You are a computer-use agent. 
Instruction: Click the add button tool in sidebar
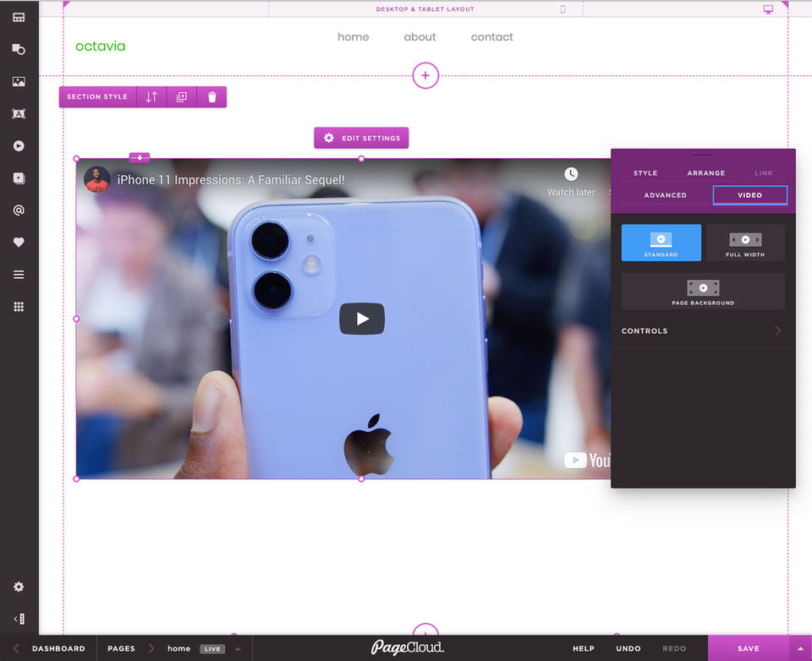click(19, 178)
